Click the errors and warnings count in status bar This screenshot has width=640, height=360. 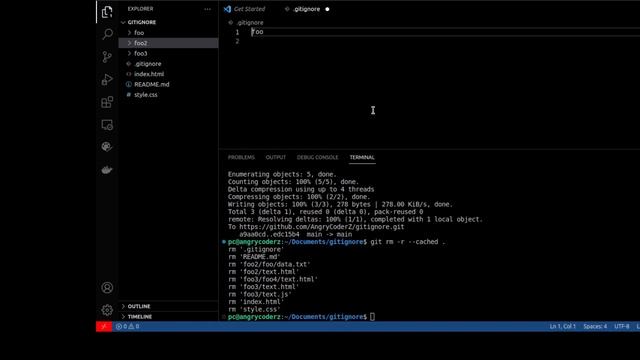[x=127, y=327]
